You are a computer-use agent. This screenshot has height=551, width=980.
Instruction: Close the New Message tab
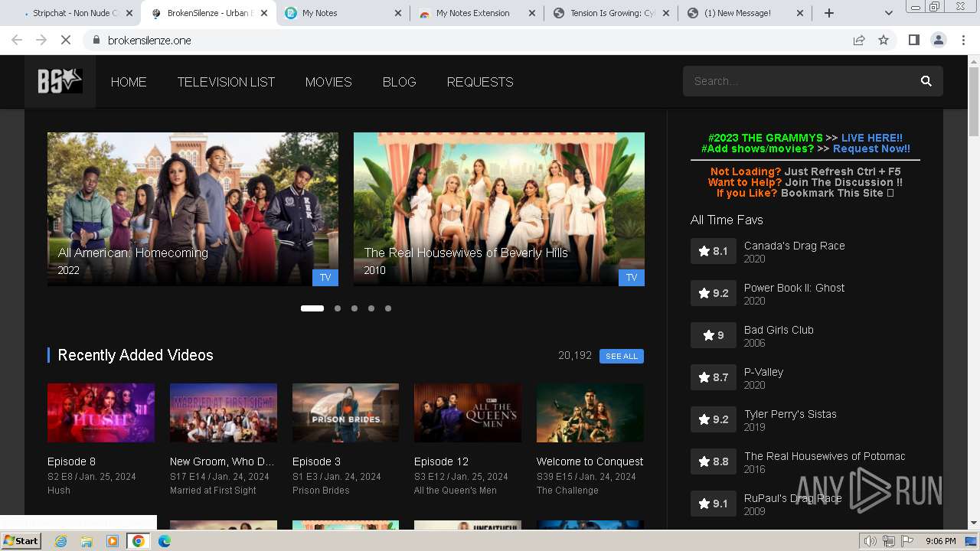pos(800,13)
